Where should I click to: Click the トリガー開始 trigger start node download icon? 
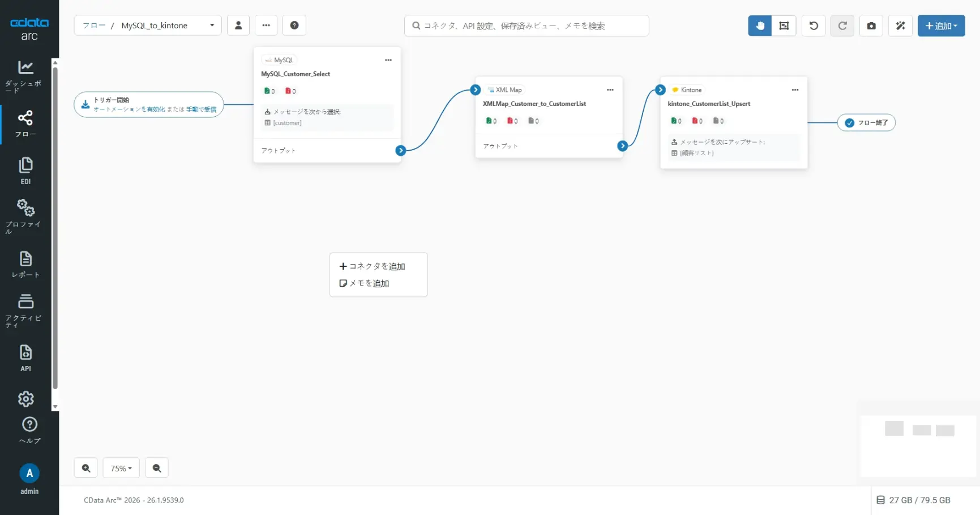click(85, 104)
